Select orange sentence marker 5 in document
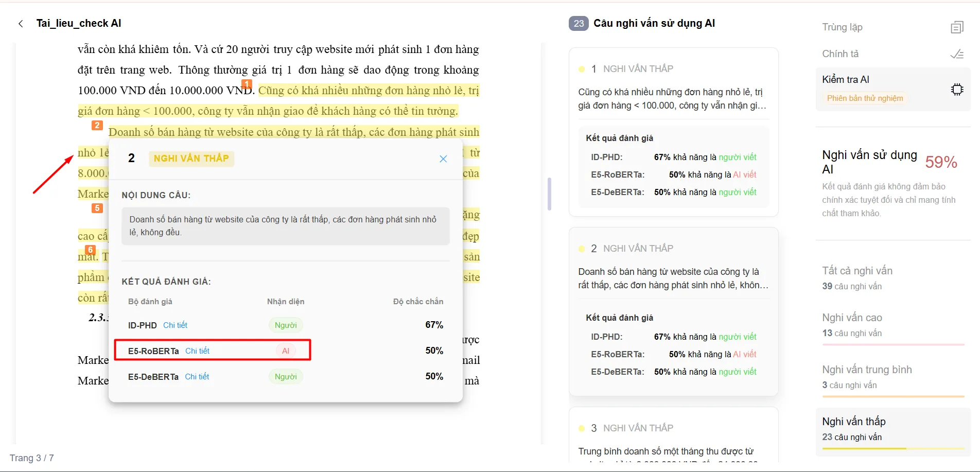This screenshot has width=980, height=472. pos(97,208)
